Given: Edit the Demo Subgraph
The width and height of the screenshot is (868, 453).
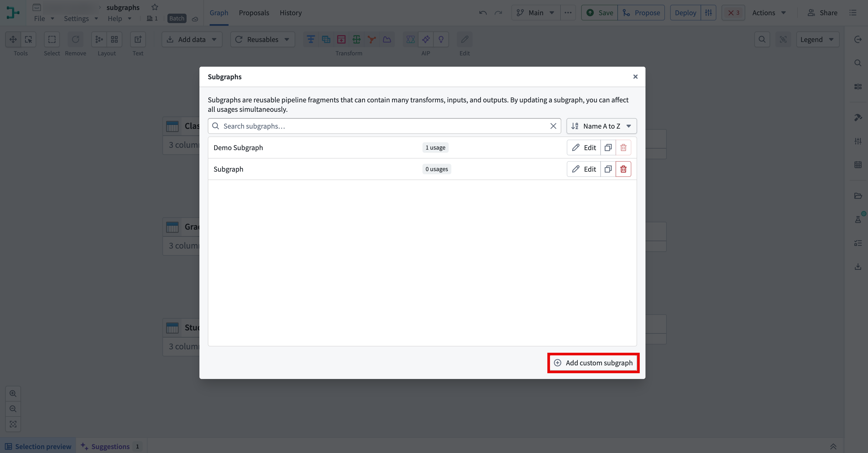Looking at the screenshot, I should 584,148.
